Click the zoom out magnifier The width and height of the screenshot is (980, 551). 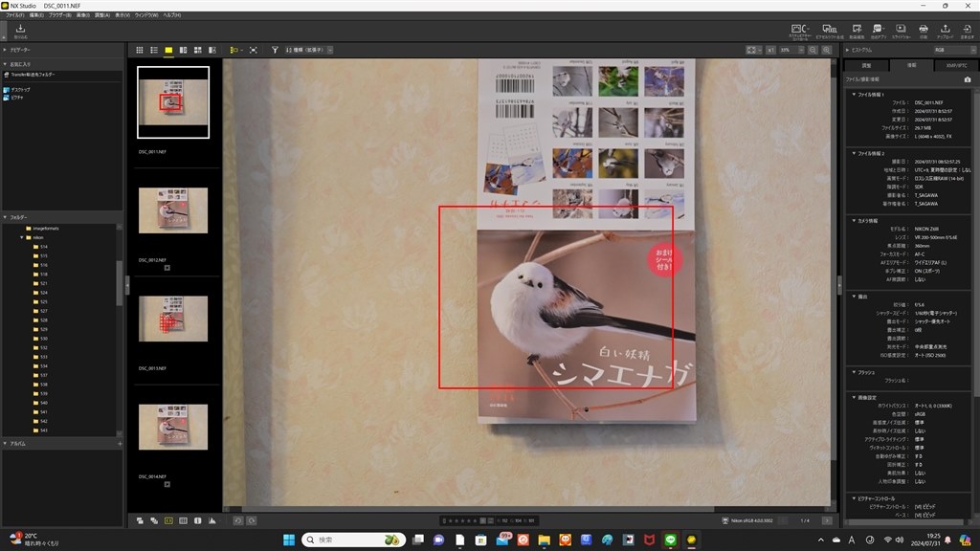click(x=813, y=50)
